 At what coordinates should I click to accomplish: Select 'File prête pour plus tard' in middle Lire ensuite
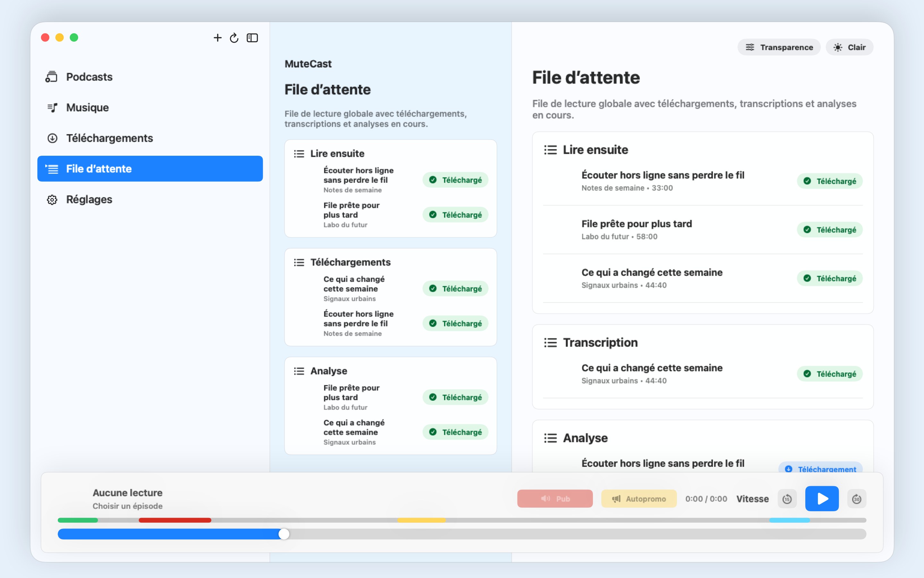tap(390, 215)
